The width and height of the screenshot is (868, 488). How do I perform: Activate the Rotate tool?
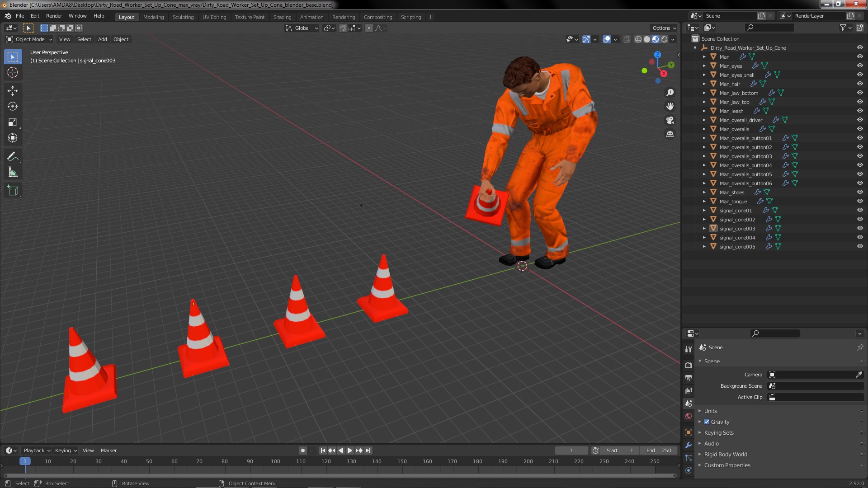pos(13,107)
